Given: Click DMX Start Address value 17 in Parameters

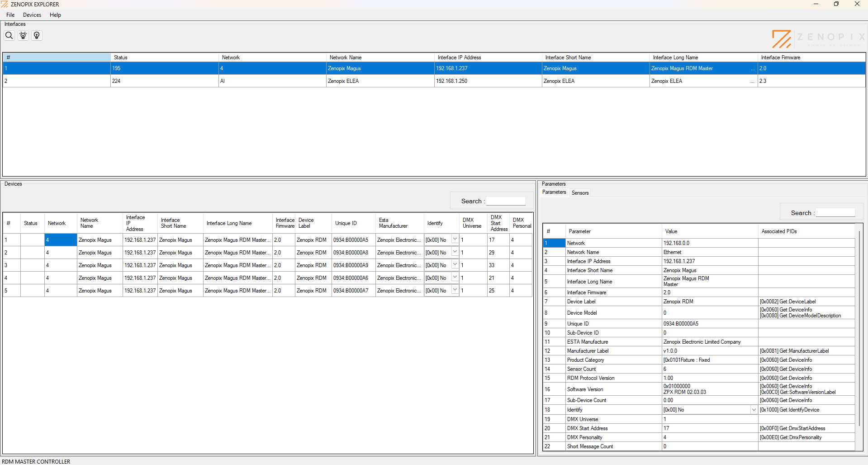Looking at the screenshot, I should pos(710,428).
